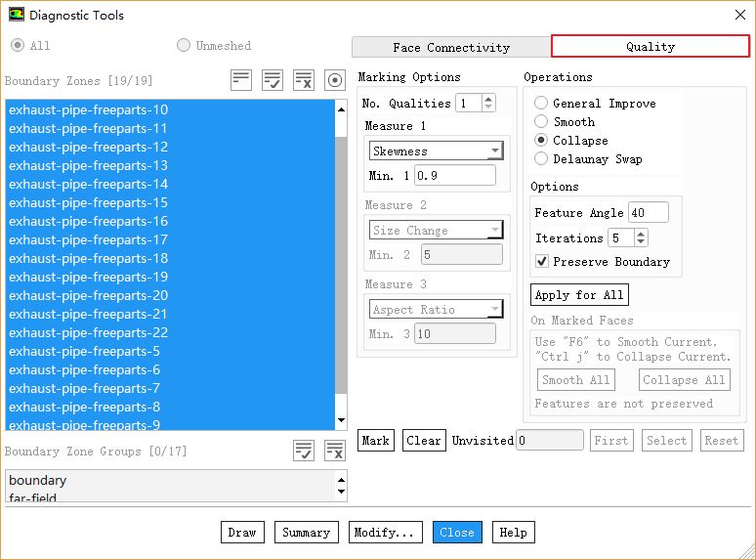The height and width of the screenshot is (560, 756).
Task: Click the boundary zones list scrollbar thumb
Action: coord(341,265)
